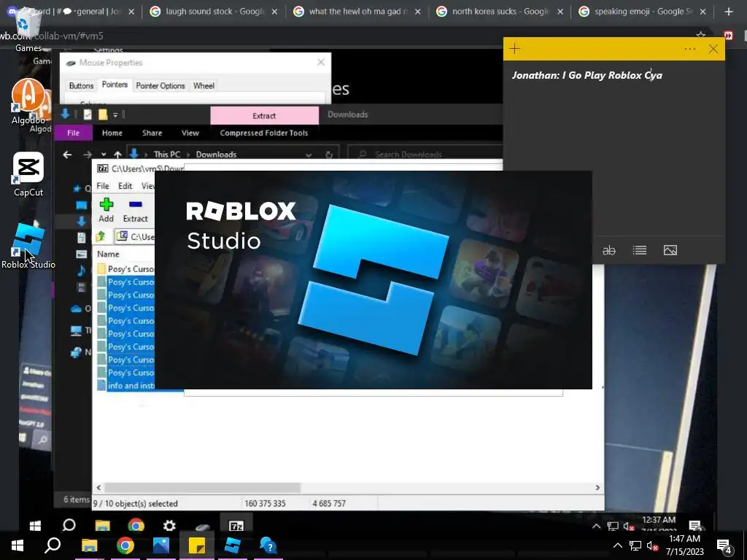Image resolution: width=747 pixels, height=560 pixels.
Task: Switch to Pointer Options tab in Mouse Properties
Action: [x=160, y=86]
